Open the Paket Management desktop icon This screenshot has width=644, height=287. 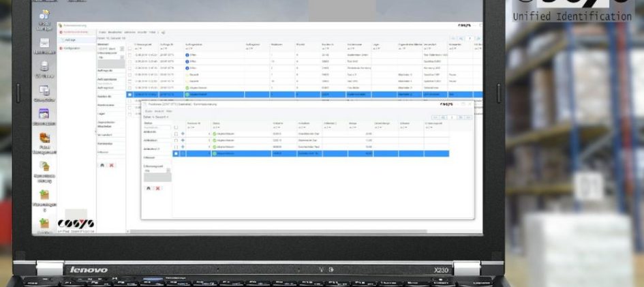tap(44, 139)
